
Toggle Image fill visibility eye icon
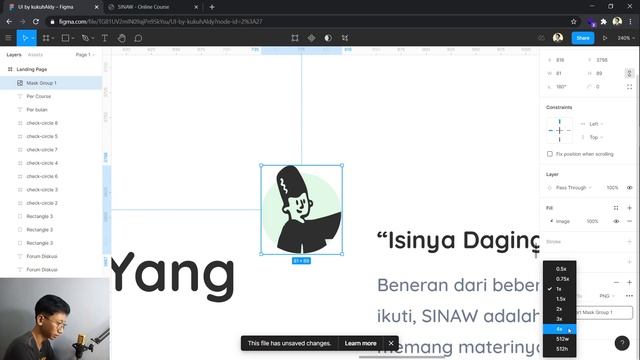click(616, 221)
